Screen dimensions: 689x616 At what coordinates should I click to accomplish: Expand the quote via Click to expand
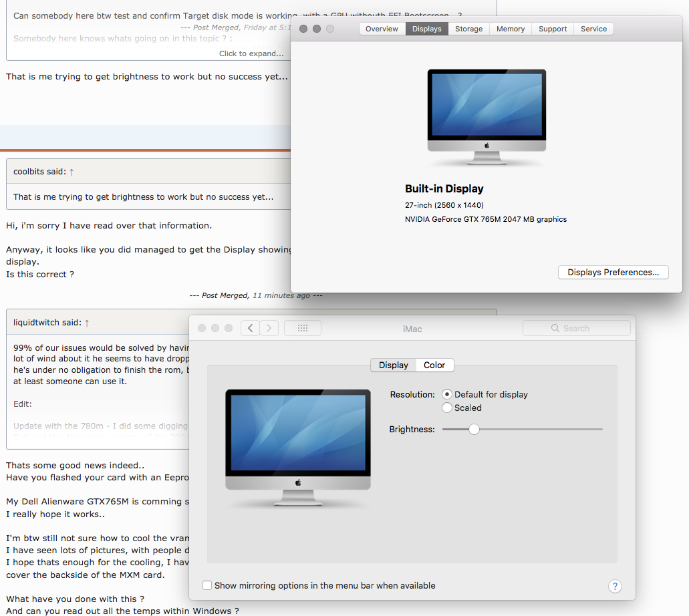(251, 53)
